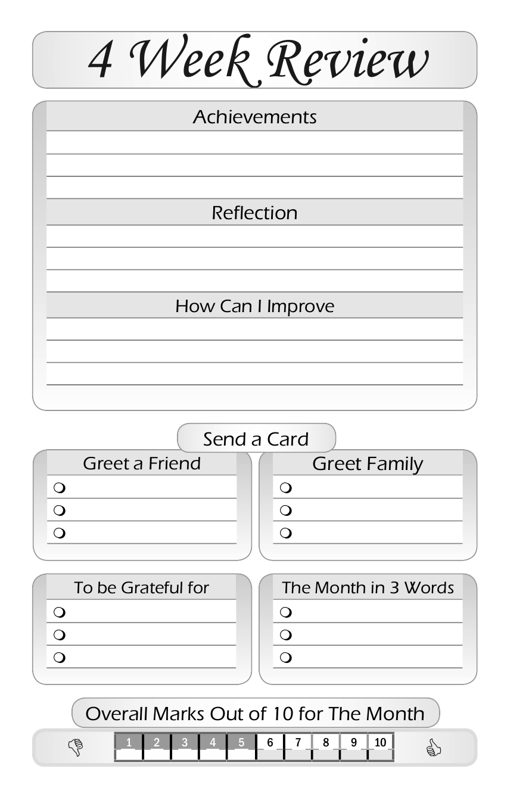The width and height of the screenshot is (532, 800).
Task: Pick rating 6 on the marks scale
Action: tap(270, 743)
